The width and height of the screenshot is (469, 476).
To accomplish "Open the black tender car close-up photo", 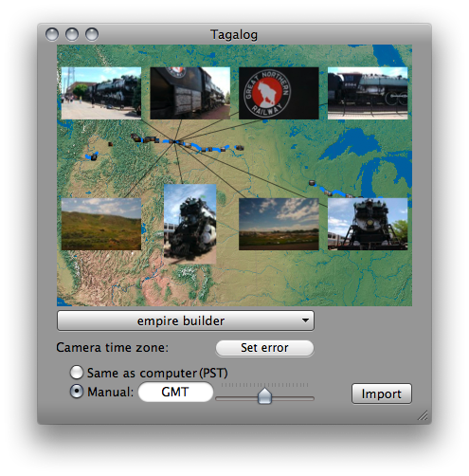I will pyautogui.click(x=189, y=93).
